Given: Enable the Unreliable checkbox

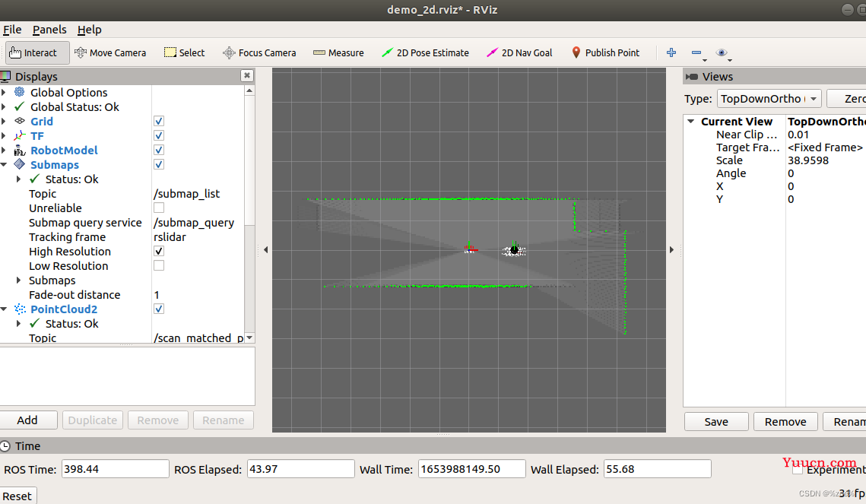Looking at the screenshot, I should coord(158,208).
